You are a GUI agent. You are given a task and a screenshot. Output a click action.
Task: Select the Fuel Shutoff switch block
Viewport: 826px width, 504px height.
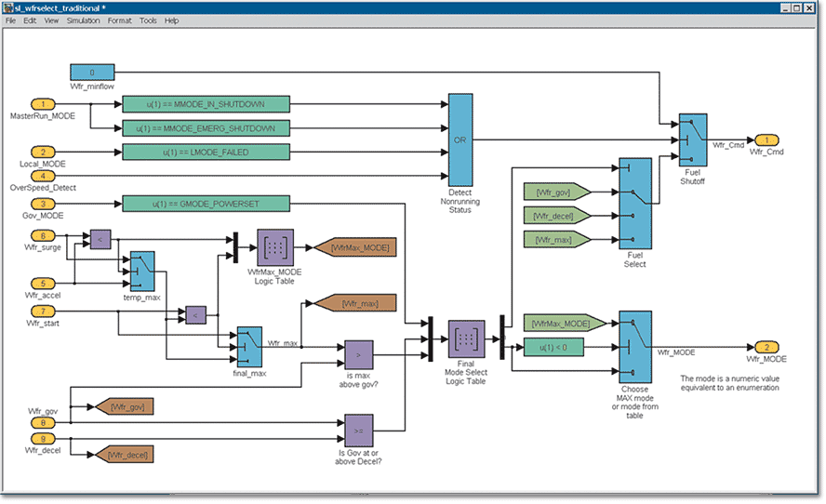(x=693, y=140)
